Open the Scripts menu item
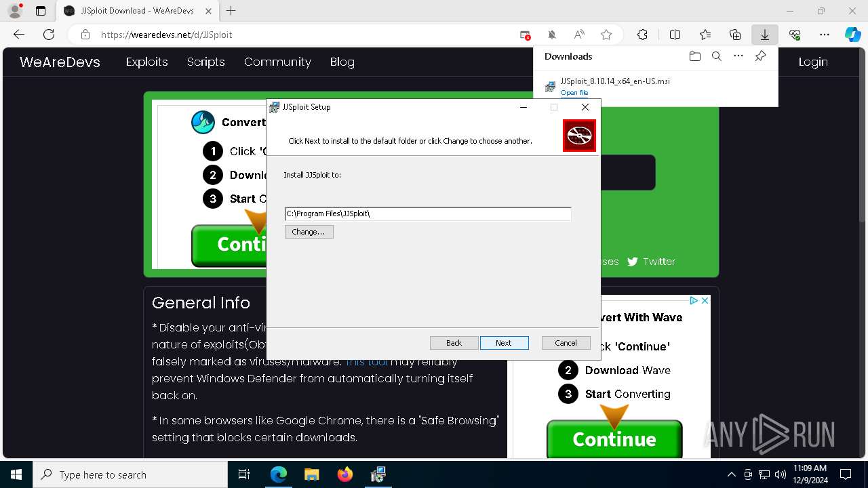This screenshot has height=488, width=868. coord(205,62)
